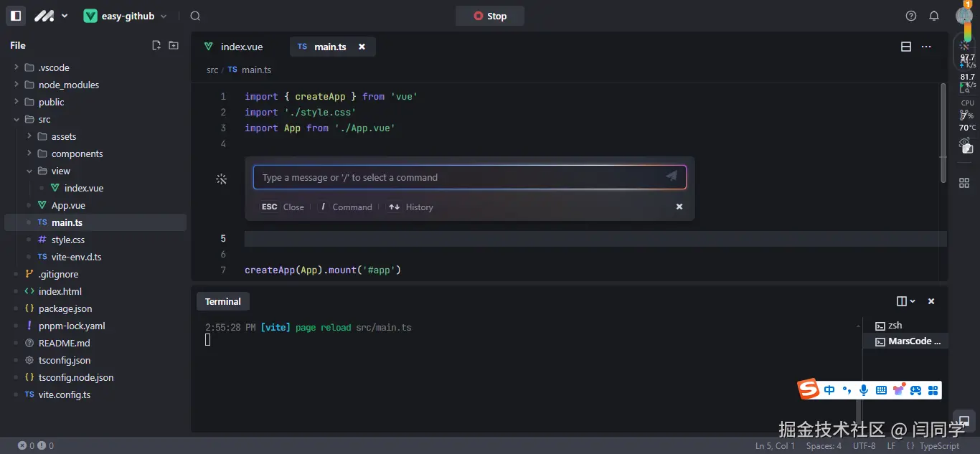Click the editor vertical scrollbar
980x454 pixels.
pos(943,133)
